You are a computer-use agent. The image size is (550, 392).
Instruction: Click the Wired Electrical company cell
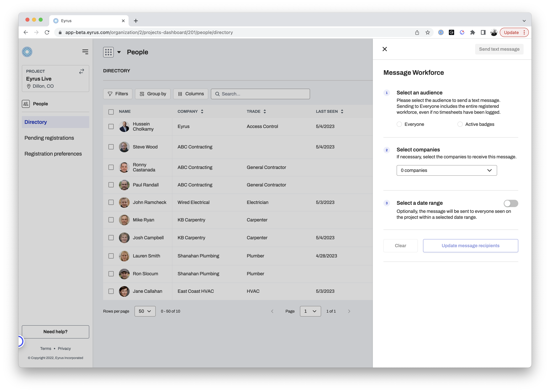[194, 202]
